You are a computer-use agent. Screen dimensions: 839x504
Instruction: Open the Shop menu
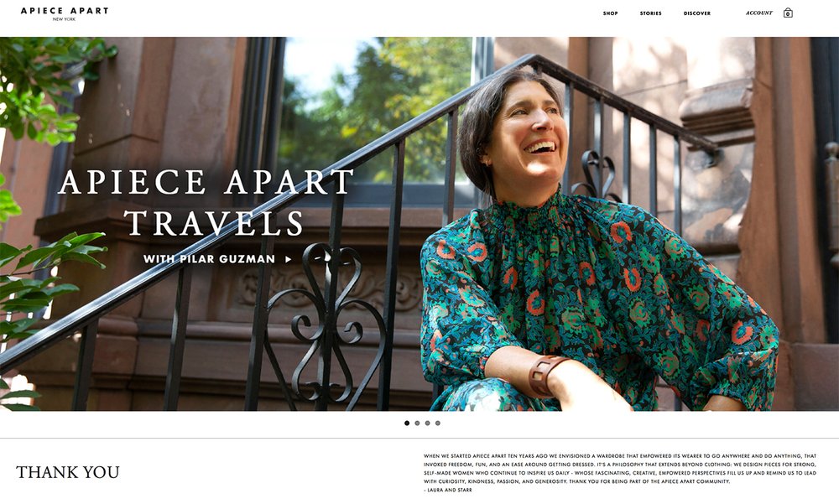point(611,13)
